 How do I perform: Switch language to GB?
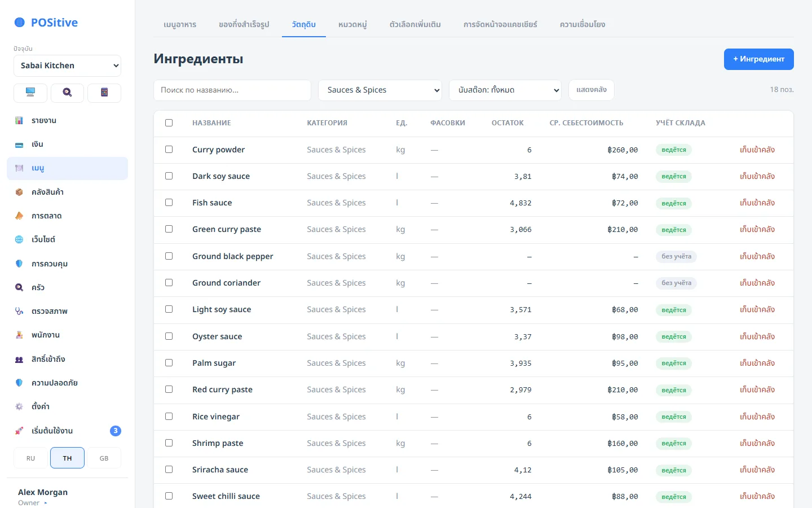pos(104,458)
